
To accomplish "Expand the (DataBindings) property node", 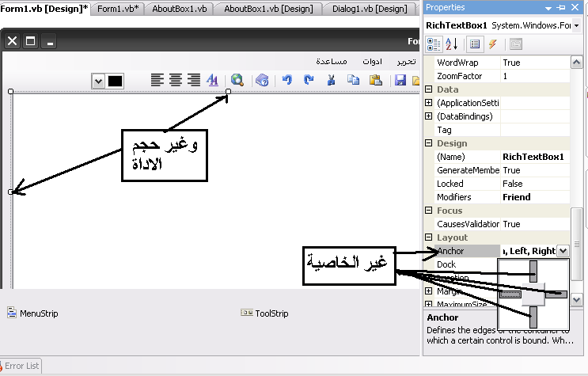I will point(429,116).
